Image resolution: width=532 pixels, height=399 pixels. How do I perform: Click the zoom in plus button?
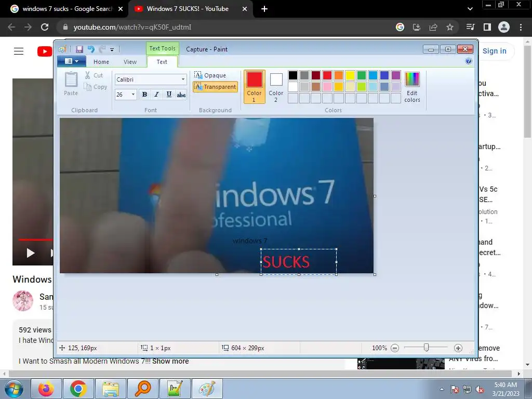point(458,348)
